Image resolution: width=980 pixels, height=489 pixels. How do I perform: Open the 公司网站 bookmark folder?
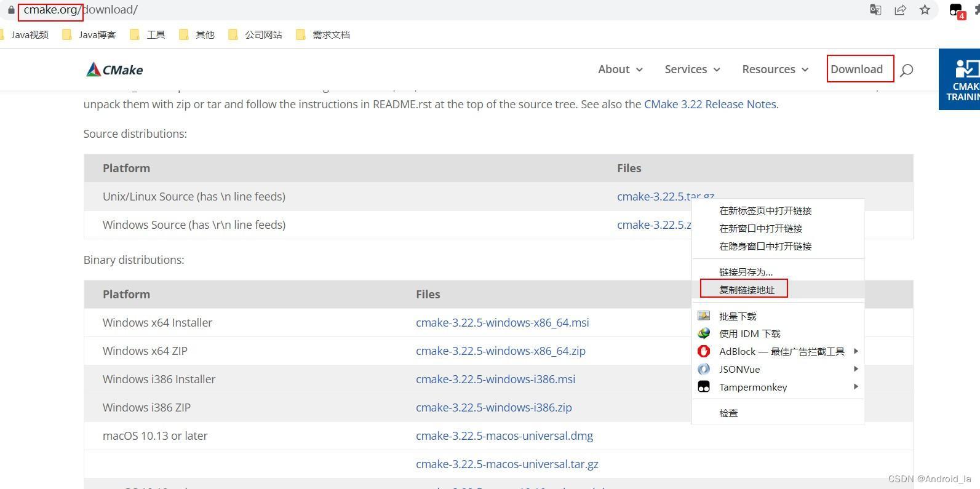[255, 34]
